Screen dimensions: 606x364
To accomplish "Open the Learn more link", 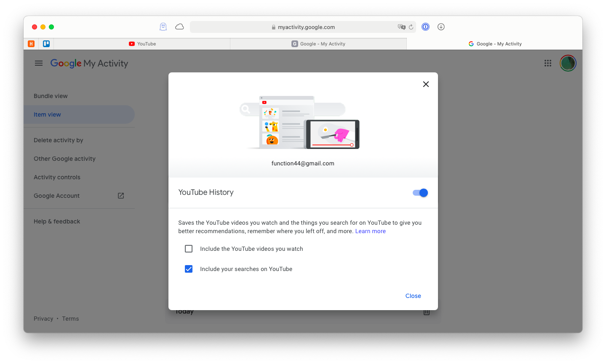I will click(x=370, y=231).
